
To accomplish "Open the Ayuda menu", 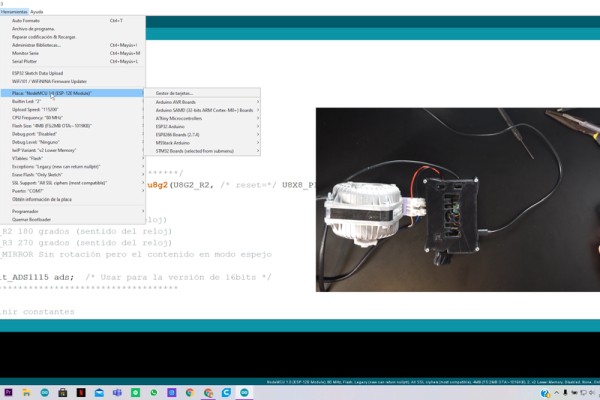I will pos(37,12).
